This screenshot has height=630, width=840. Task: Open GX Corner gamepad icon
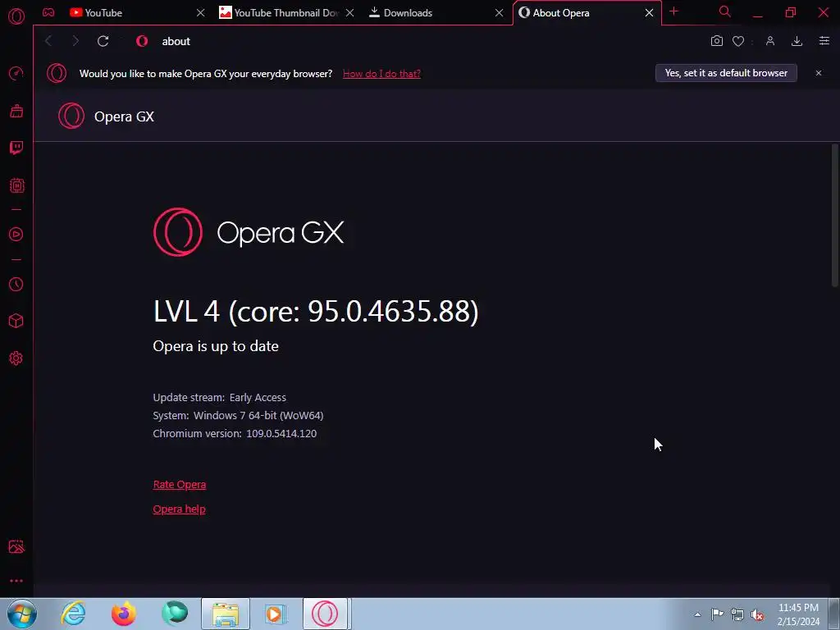tap(48, 12)
